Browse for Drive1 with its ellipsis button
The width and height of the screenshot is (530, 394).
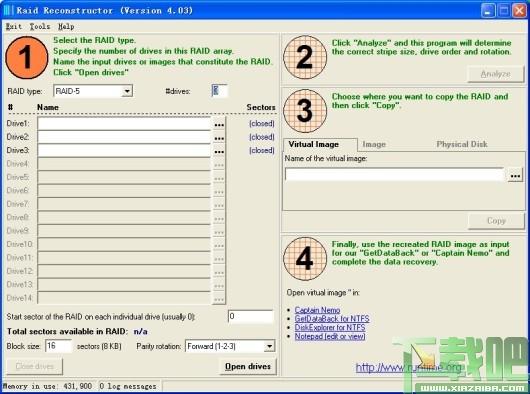[219, 124]
